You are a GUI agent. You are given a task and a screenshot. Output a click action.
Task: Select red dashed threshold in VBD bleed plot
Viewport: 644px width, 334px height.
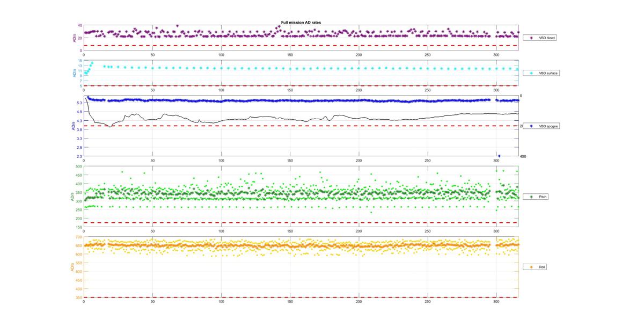point(301,45)
